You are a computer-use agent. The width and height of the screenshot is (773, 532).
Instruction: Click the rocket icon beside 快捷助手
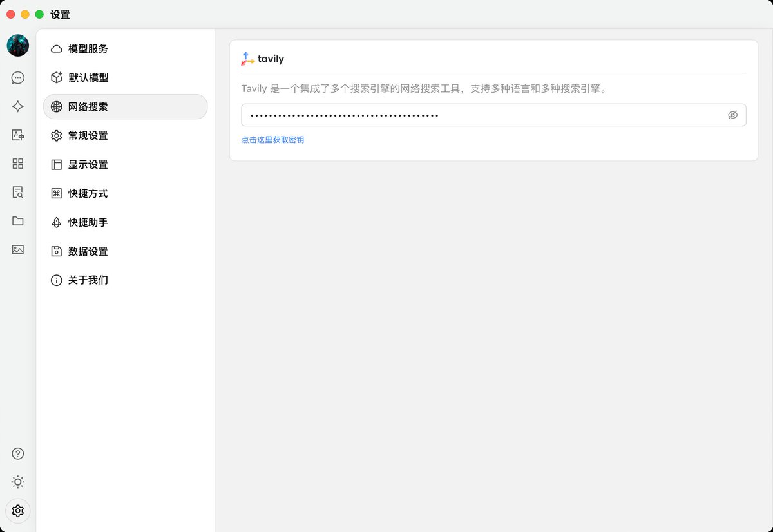57,223
